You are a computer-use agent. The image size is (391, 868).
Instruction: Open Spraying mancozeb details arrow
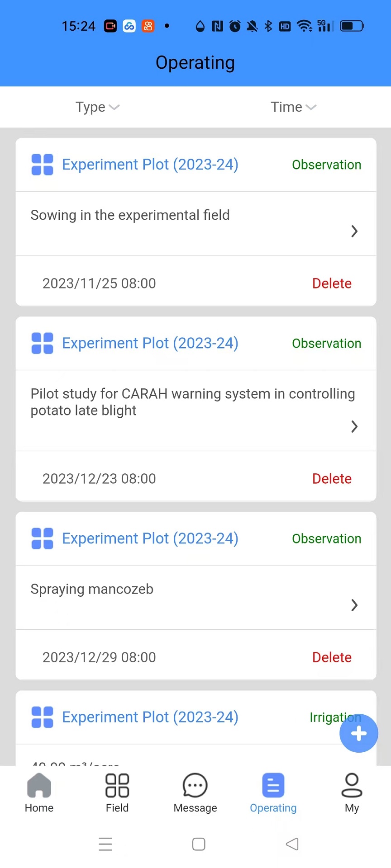(354, 605)
